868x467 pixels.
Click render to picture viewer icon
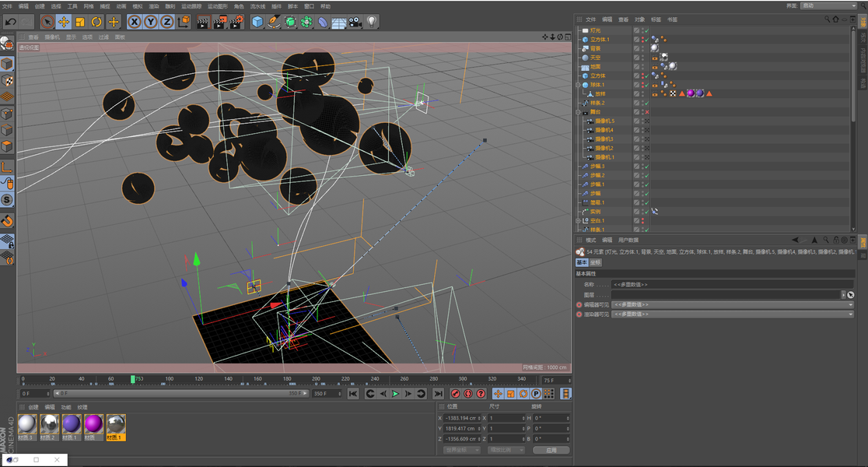[220, 22]
